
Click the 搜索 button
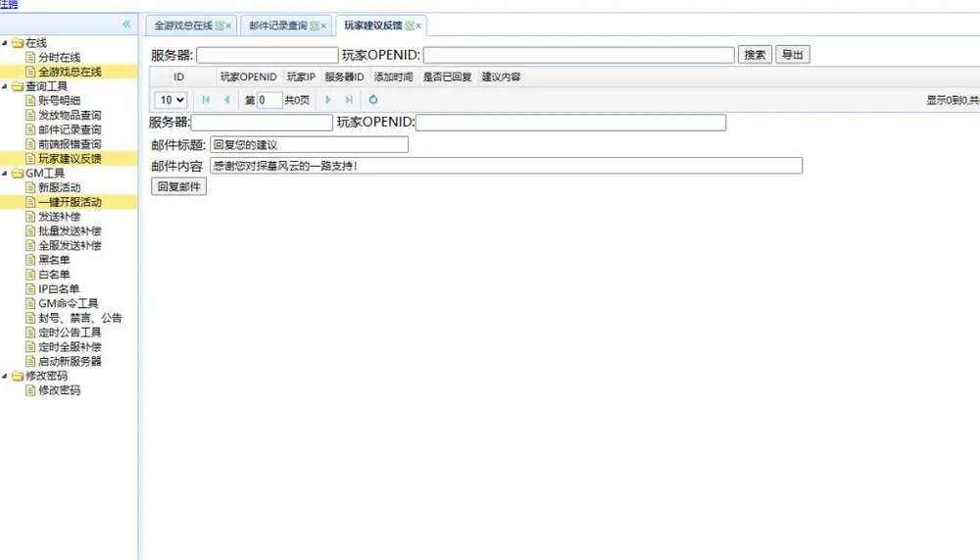tap(755, 55)
